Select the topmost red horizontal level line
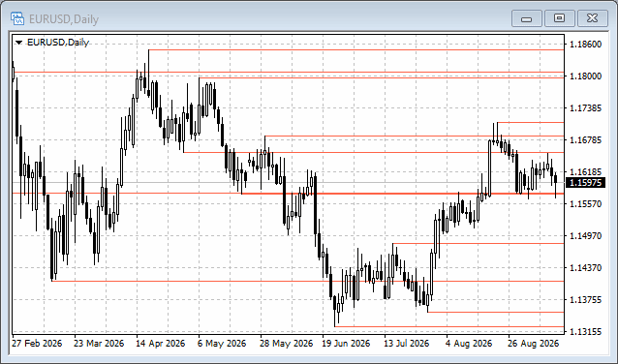 point(356,50)
